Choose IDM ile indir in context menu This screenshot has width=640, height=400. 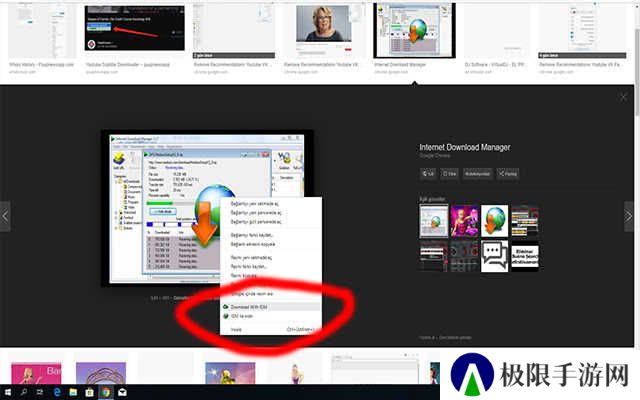270,316
